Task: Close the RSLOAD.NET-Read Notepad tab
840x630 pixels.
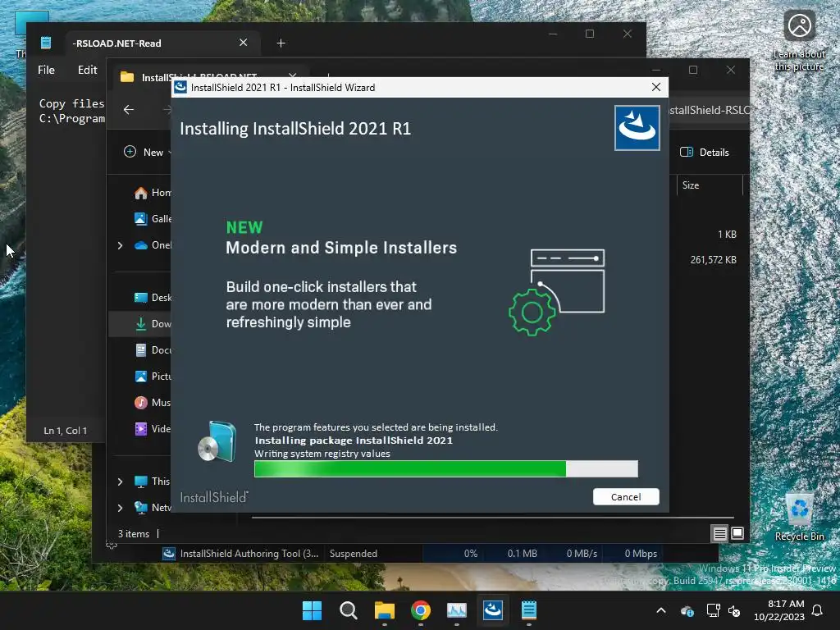Action: (x=243, y=43)
